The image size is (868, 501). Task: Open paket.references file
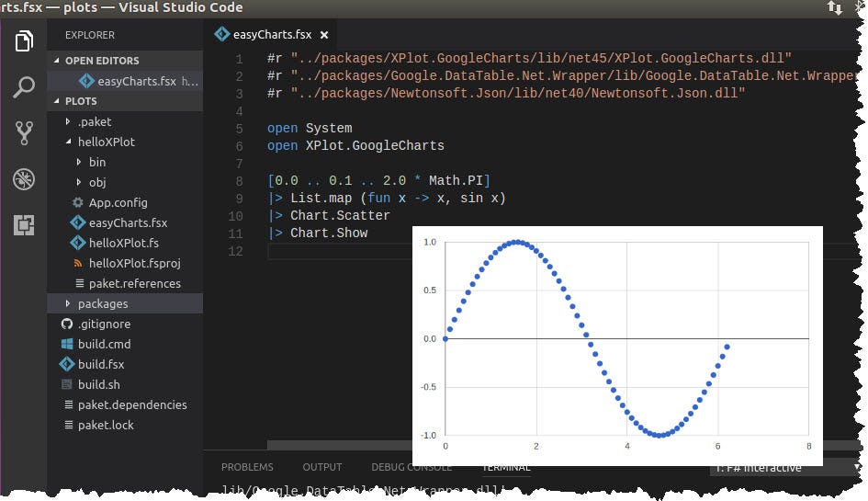click(x=134, y=283)
